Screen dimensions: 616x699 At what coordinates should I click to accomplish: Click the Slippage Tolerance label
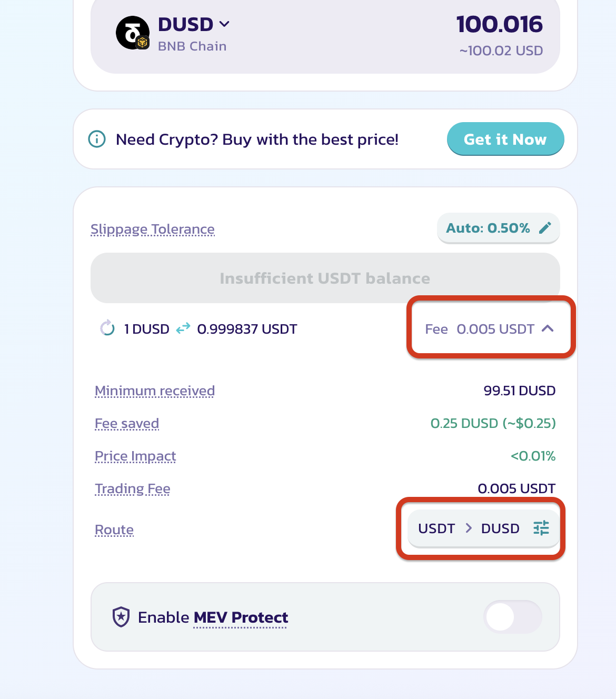coord(153,229)
